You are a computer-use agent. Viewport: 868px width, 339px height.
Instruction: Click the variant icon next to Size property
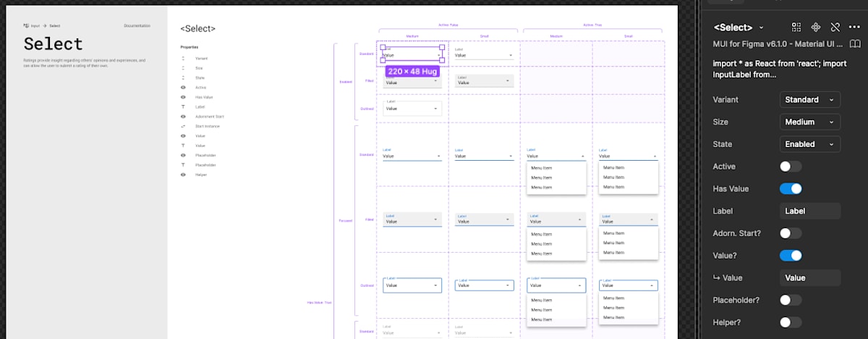tap(183, 68)
